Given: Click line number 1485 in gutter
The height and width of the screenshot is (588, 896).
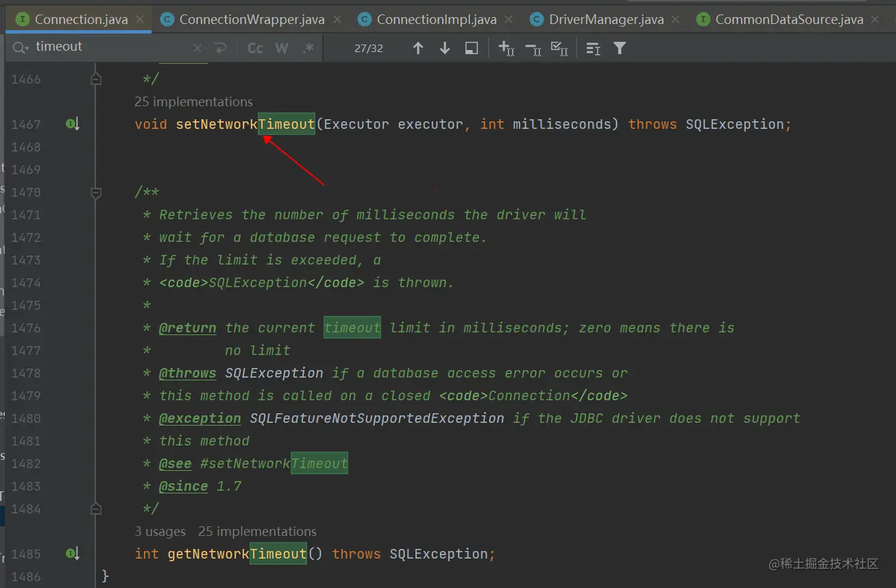Looking at the screenshot, I should point(26,554).
